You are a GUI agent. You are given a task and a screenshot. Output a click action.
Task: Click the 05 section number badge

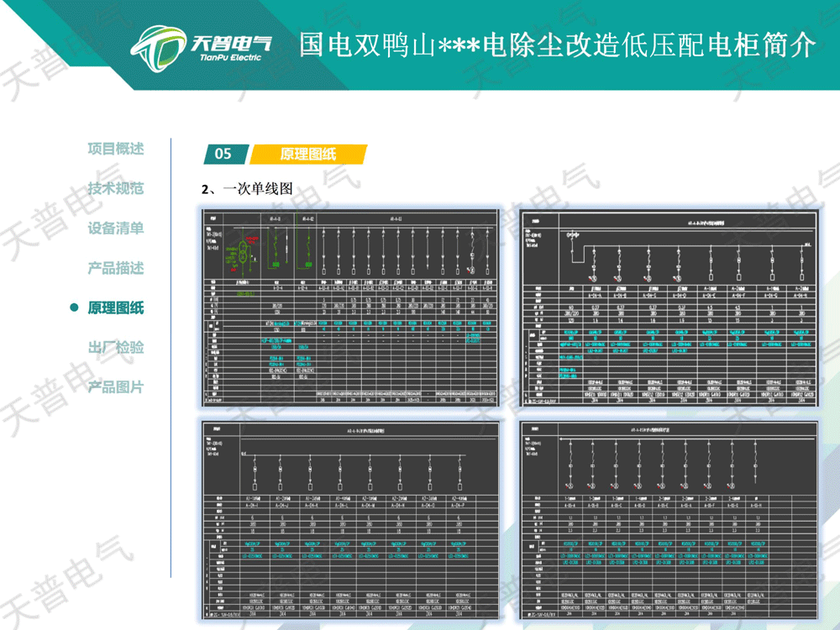pos(226,155)
